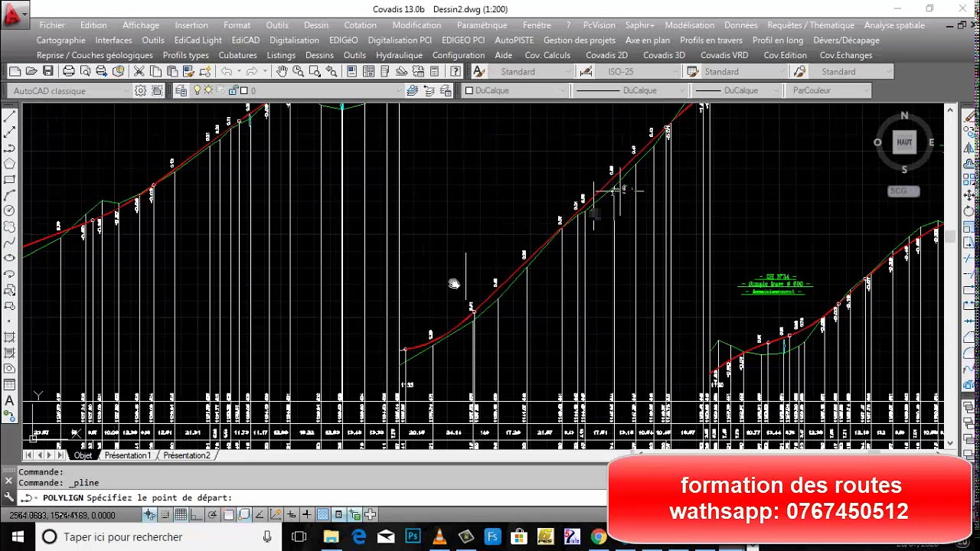Toggle Grid Display in status bar
980x551 pixels.
tap(181, 514)
